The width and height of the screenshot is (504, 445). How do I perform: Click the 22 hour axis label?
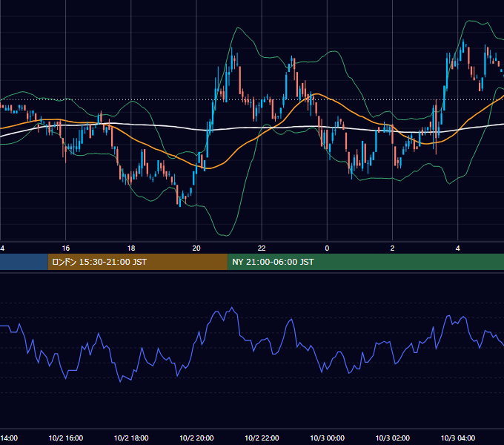point(262,248)
